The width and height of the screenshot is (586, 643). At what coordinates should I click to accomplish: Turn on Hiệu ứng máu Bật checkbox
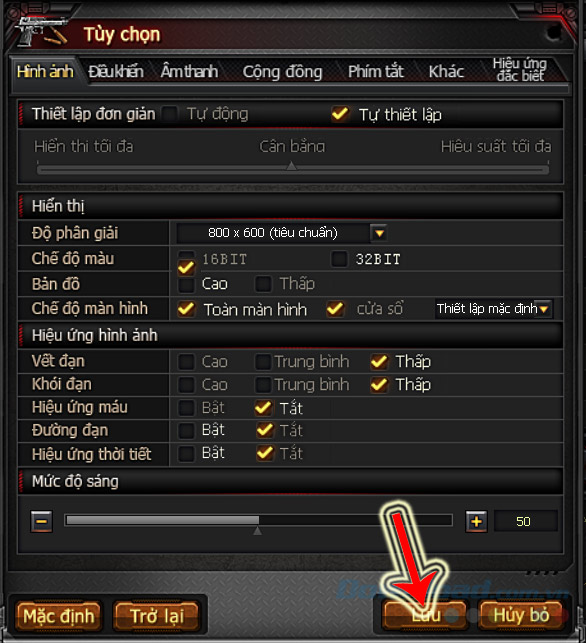pos(186,408)
